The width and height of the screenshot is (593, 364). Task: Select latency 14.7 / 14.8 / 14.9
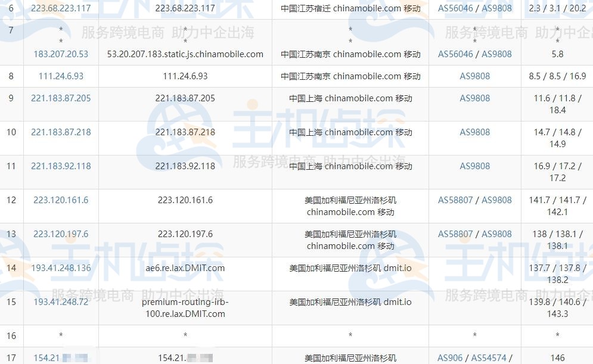[x=557, y=138]
